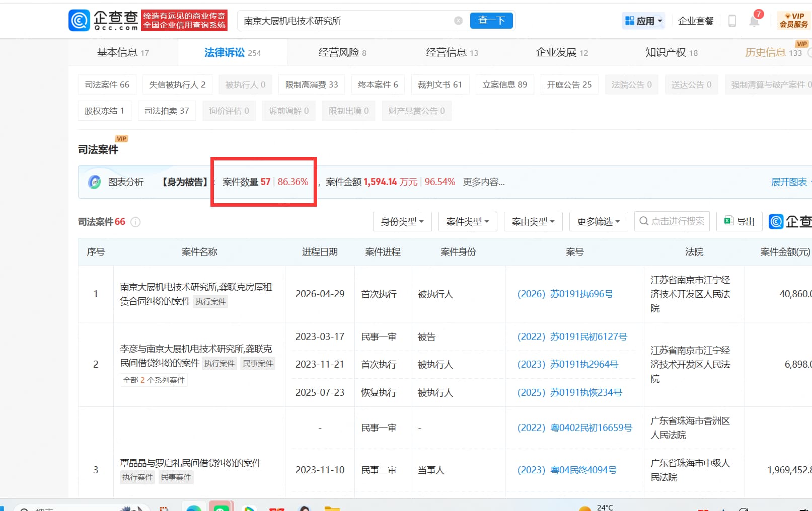
Task: Open case number (2026) 苏0191执696号
Action: coord(565,294)
